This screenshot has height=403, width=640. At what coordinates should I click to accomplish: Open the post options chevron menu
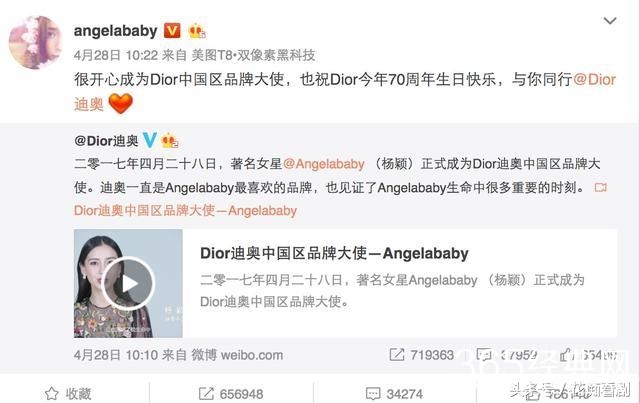click(x=610, y=20)
